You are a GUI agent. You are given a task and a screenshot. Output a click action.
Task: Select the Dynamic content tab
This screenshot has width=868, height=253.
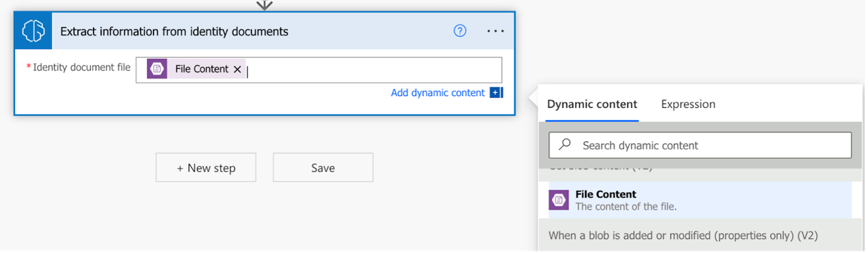(592, 104)
